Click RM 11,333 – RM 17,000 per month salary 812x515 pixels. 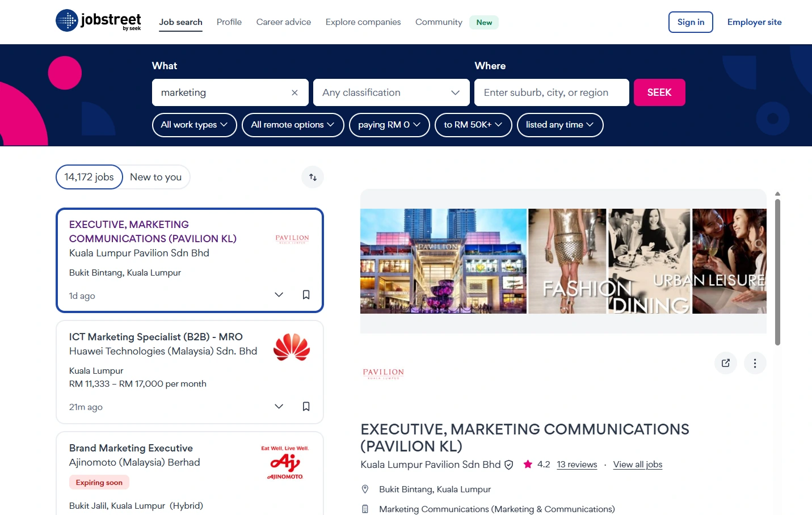[x=138, y=384]
